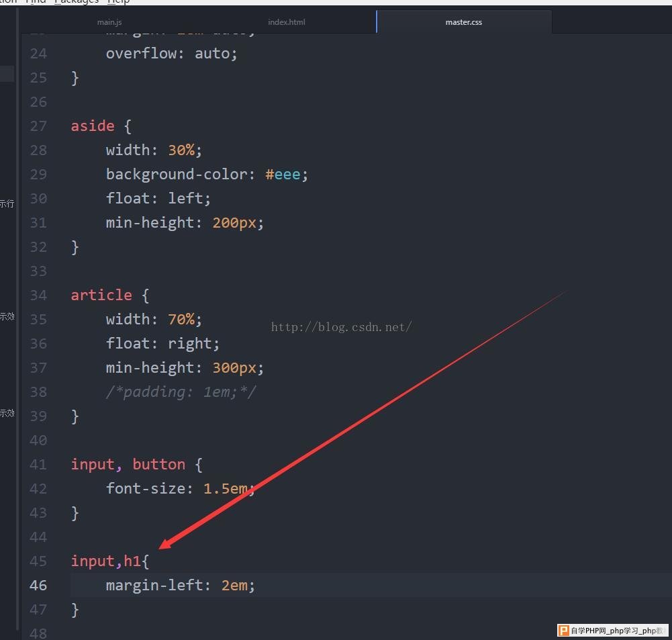Click the '70%' width value

coord(181,320)
